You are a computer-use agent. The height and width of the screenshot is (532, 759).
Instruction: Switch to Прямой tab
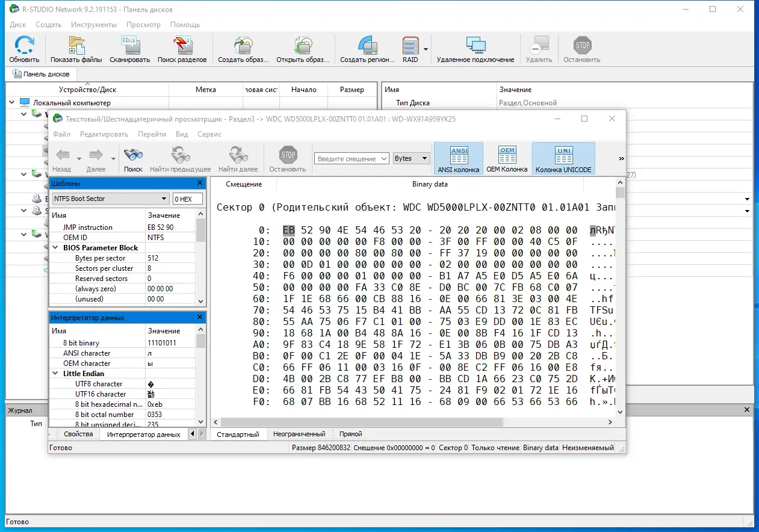350,434
